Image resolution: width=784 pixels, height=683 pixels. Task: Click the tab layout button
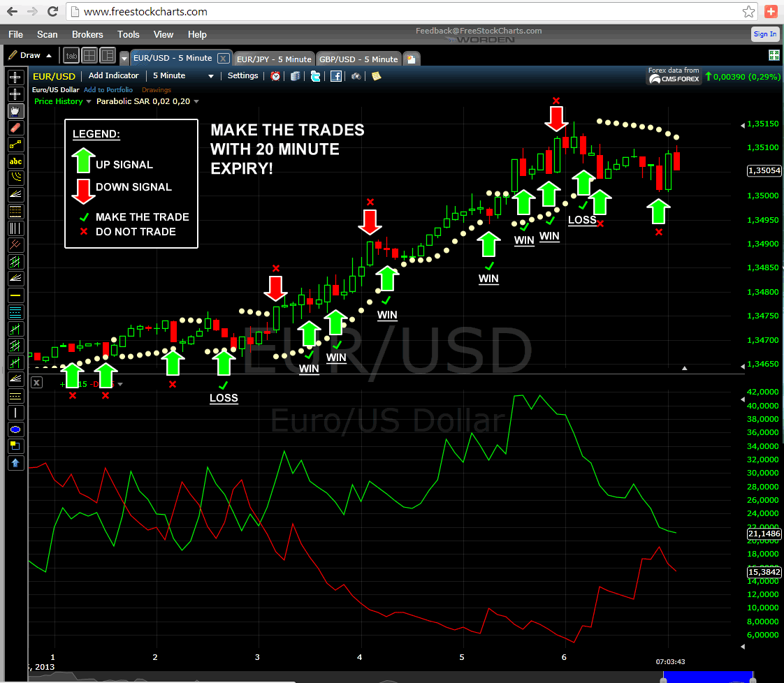pyautogui.click(x=71, y=55)
